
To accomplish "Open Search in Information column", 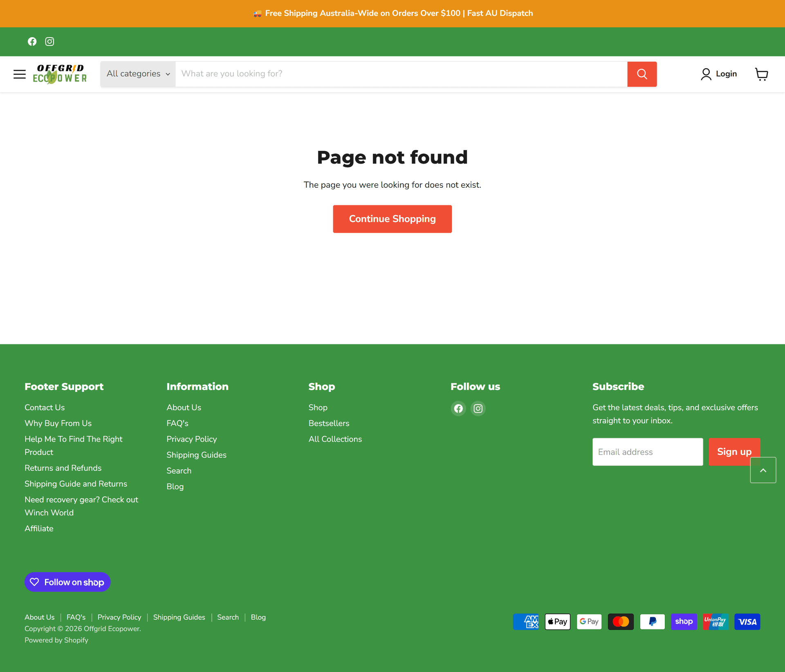I will (179, 471).
